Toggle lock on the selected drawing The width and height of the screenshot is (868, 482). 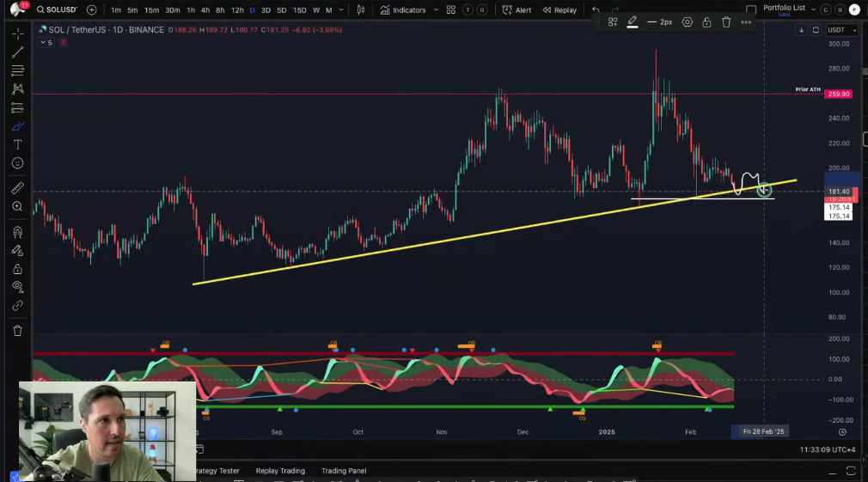pos(707,22)
